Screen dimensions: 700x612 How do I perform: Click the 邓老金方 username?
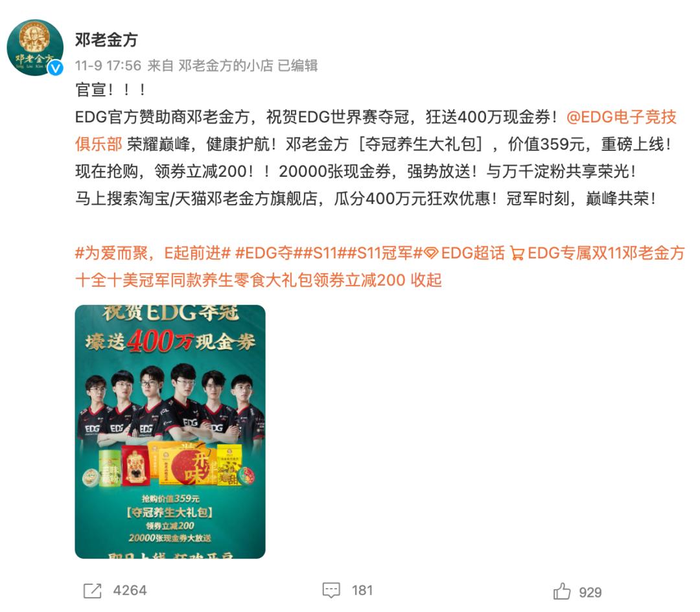[106, 40]
